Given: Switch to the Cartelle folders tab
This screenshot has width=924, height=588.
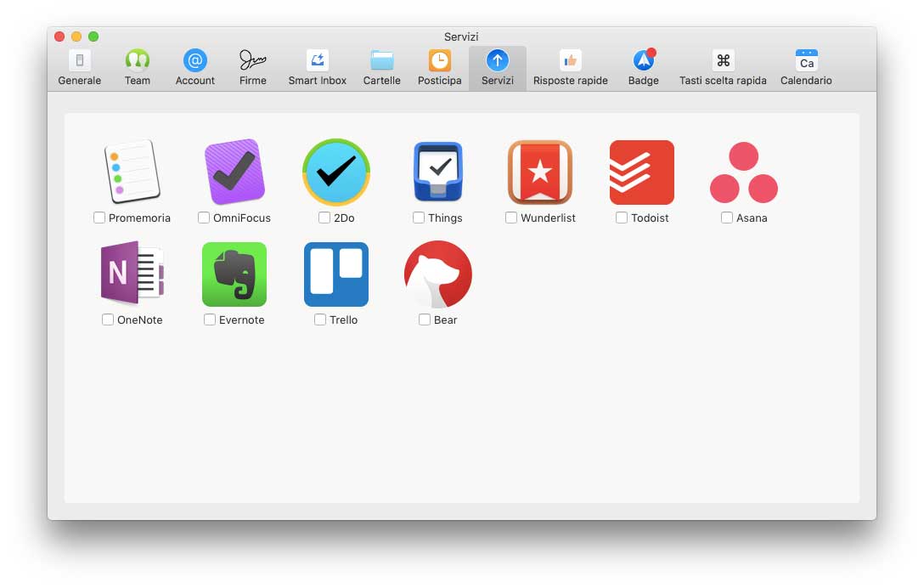Looking at the screenshot, I should (x=382, y=69).
